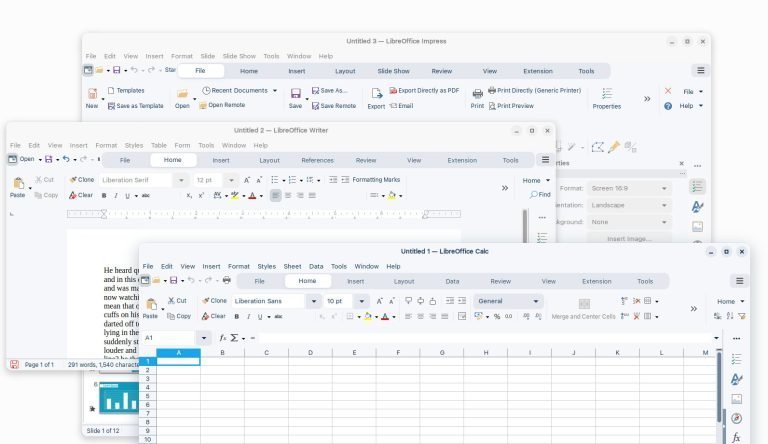Open font name dropdown in Calc
The height and width of the screenshot is (444, 768).
(313, 301)
